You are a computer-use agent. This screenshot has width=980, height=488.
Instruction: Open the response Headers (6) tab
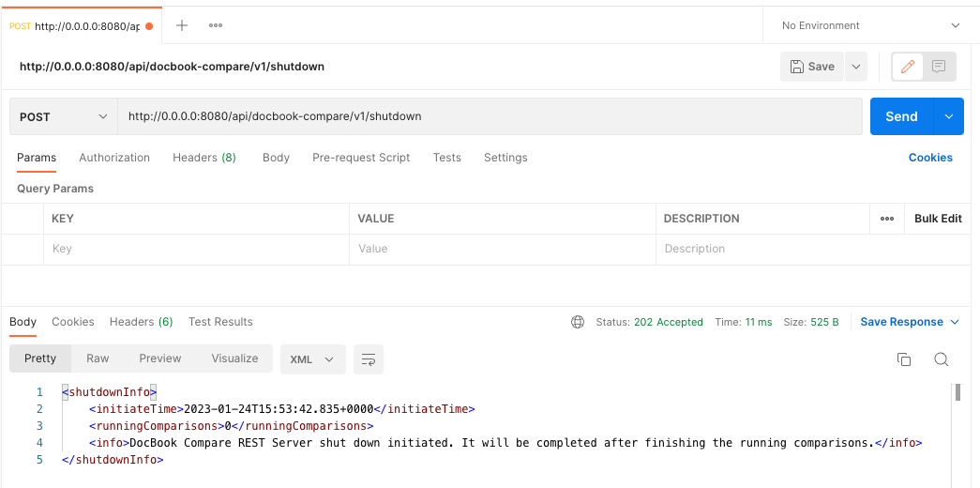pyautogui.click(x=141, y=322)
